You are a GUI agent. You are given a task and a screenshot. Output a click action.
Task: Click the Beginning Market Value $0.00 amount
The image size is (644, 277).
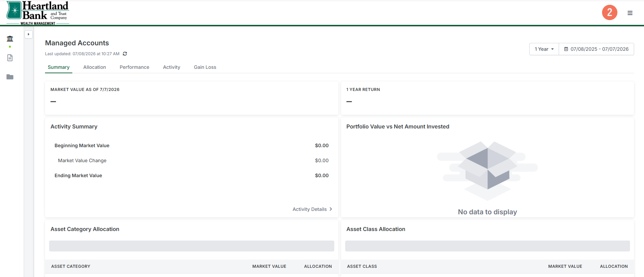click(x=322, y=145)
